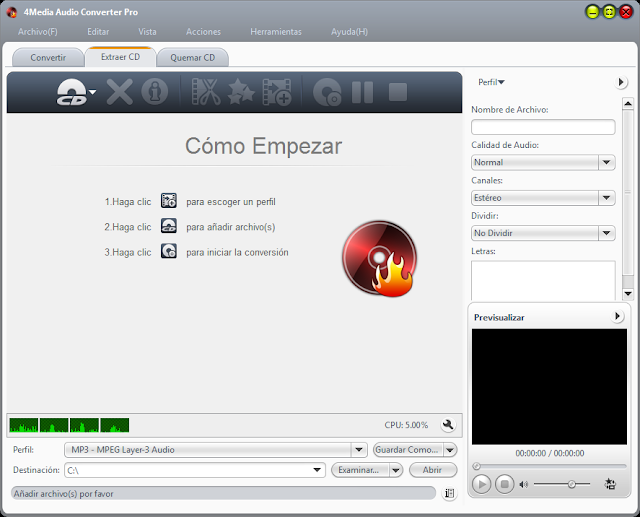Click the load CD disc icon
Viewport: 640px width, 517px height.
point(71,92)
